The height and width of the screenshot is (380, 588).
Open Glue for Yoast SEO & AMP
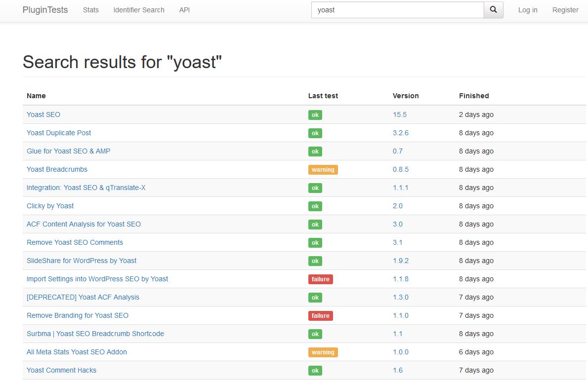coord(68,151)
